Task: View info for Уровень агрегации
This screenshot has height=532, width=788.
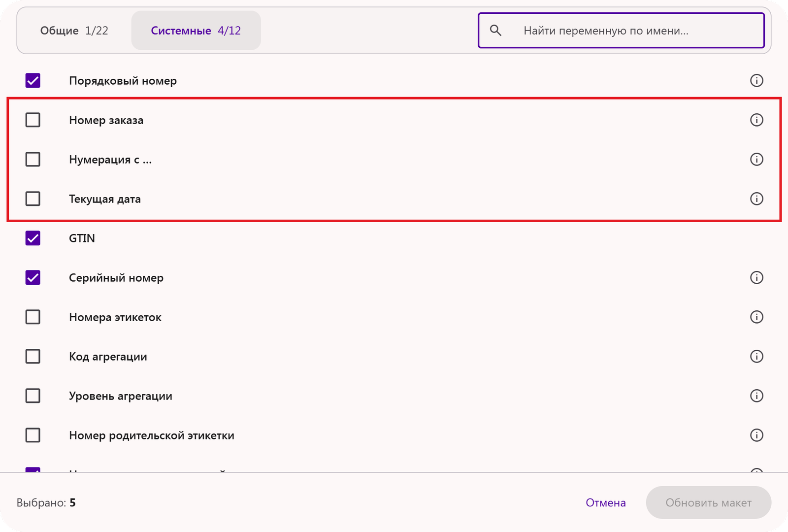Action: [x=756, y=396]
